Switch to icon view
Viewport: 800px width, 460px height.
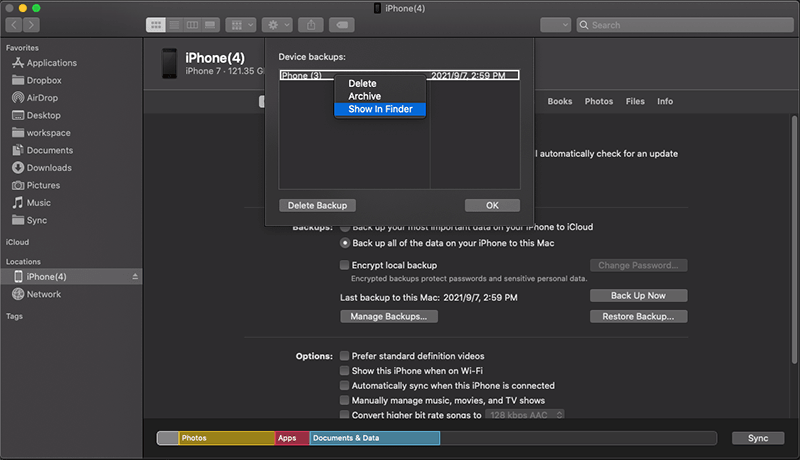156,25
